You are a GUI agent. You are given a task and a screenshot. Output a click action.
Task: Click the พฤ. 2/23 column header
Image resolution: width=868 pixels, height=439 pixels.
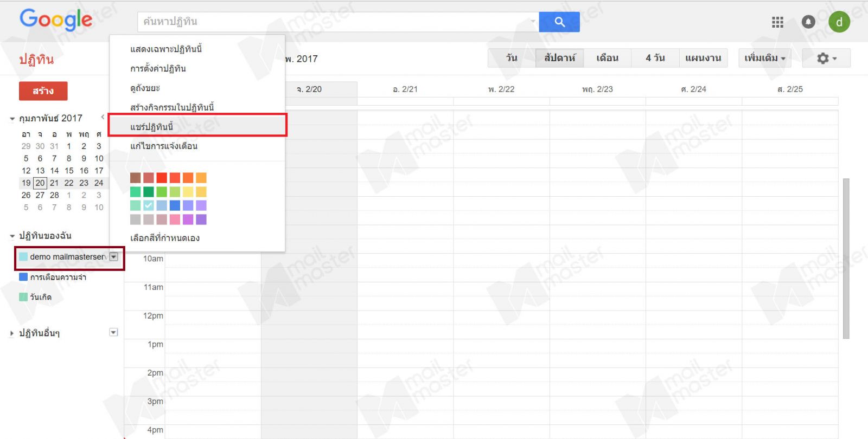(x=597, y=89)
